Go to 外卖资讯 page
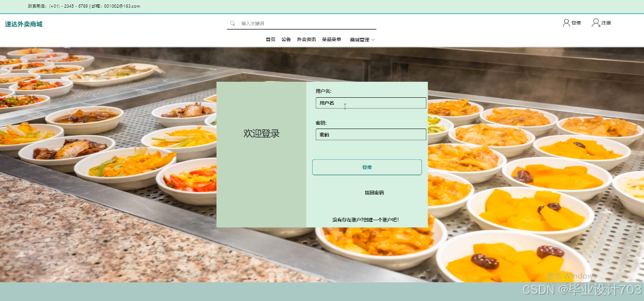Screen dimensions: 644x301 (x=307, y=40)
